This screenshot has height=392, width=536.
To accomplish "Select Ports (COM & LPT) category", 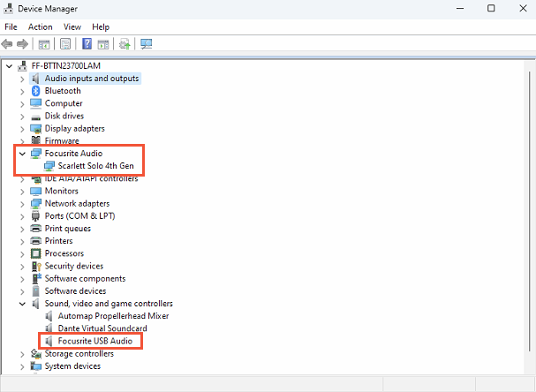I will [79, 215].
